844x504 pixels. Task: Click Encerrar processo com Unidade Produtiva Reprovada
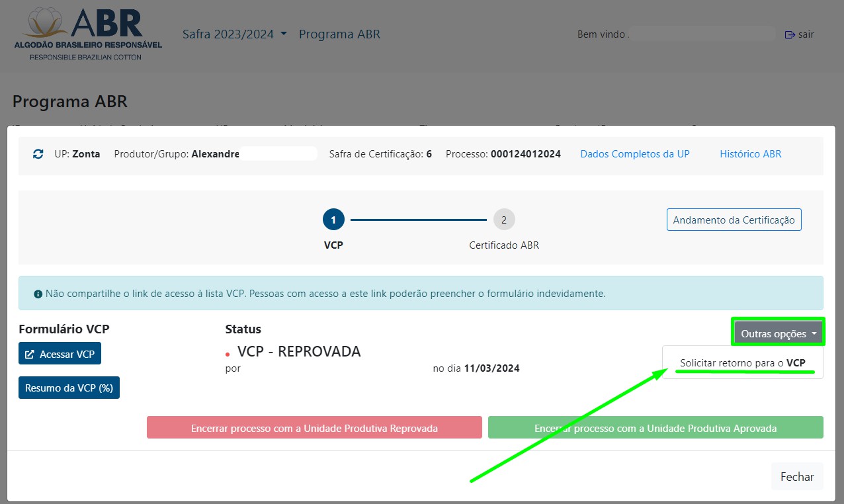314,428
